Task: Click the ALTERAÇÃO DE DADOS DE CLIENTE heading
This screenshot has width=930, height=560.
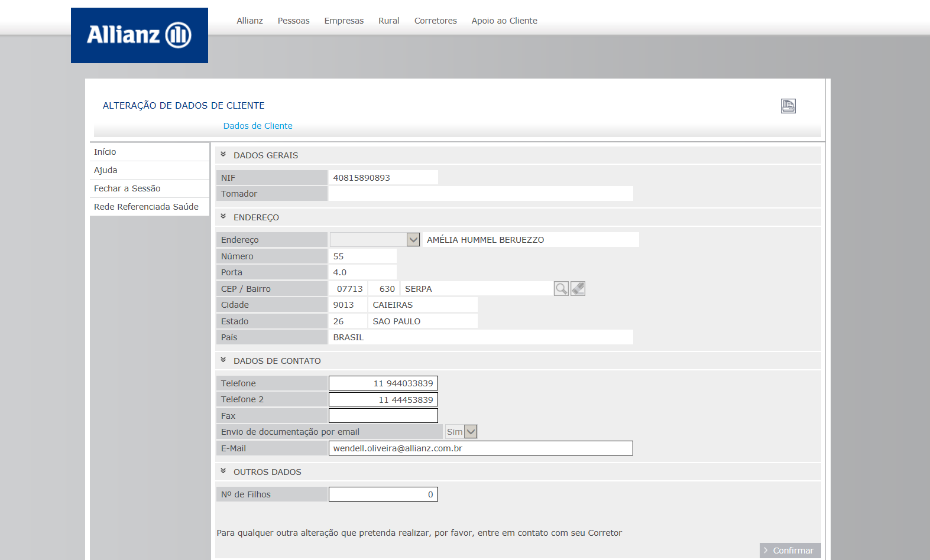Action: [x=184, y=106]
